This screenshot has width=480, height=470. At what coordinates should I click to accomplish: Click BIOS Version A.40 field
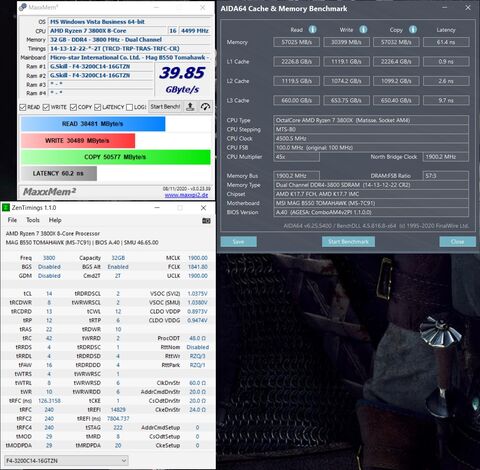[x=371, y=212]
